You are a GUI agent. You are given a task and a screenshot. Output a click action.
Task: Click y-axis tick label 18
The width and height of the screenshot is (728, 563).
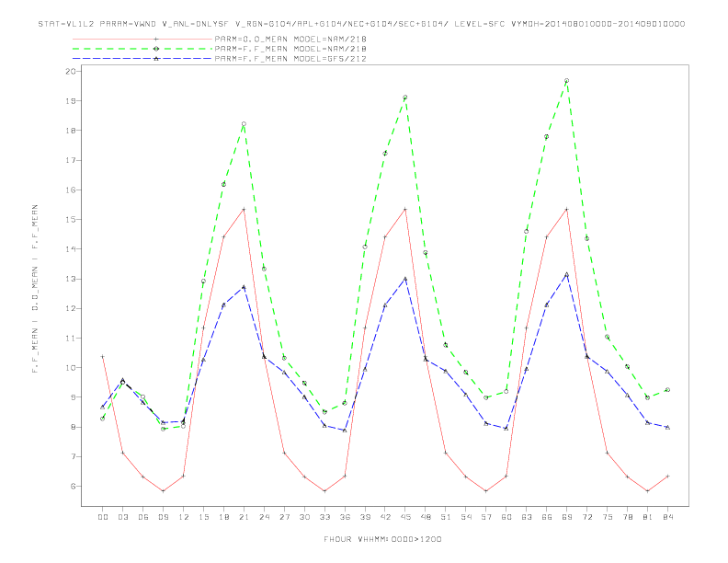coord(71,131)
